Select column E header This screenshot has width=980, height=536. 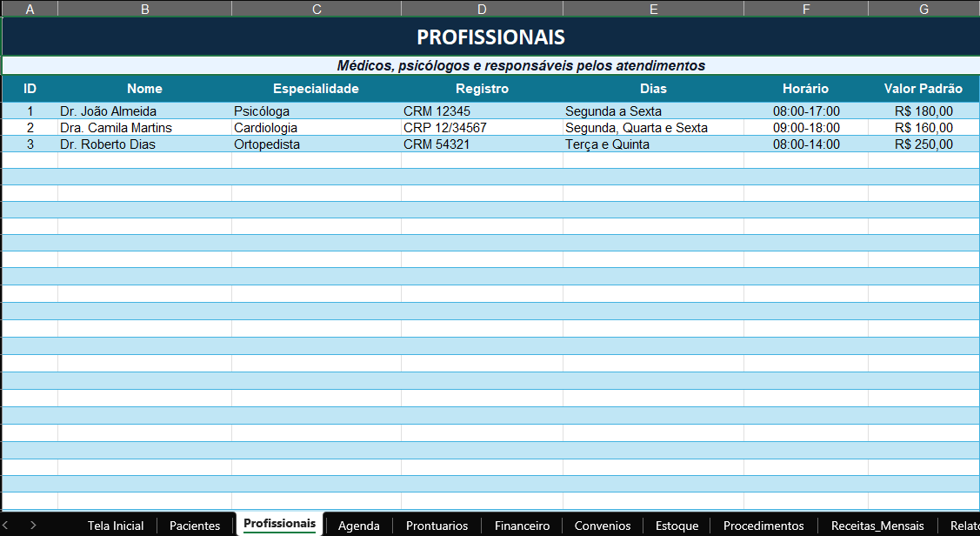point(653,9)
